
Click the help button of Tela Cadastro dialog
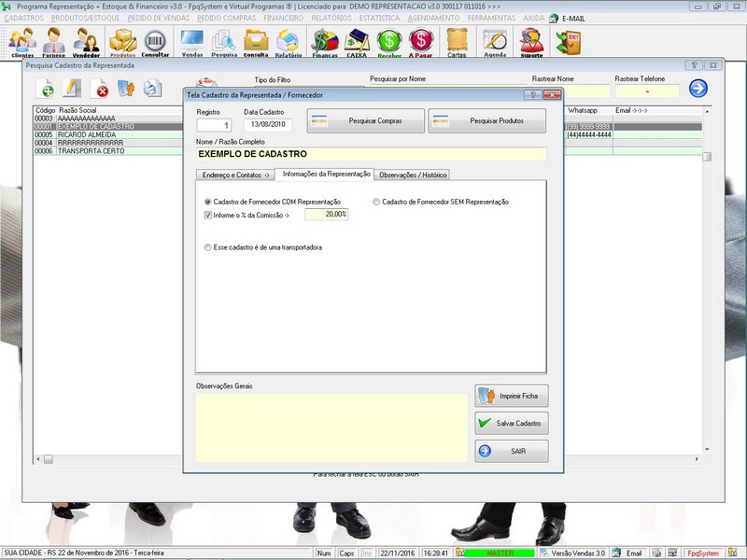pyautogui.click(x=533, y=95)
